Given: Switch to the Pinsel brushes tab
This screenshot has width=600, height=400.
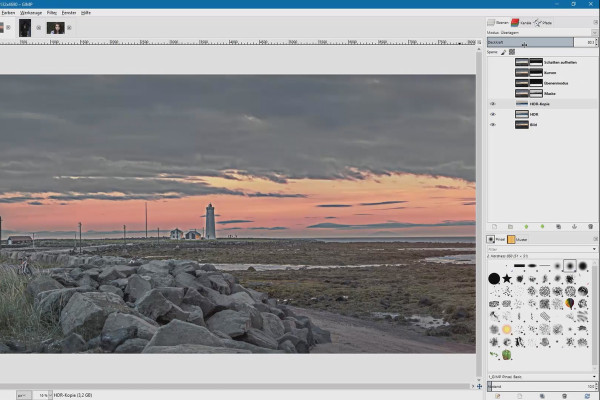Looking at the screenshot, I should 496,239.
